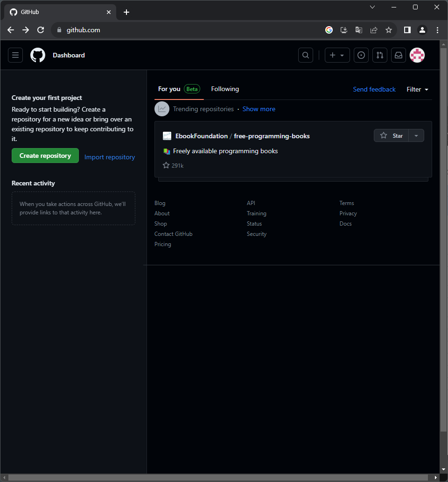Click the share page icon
Screen dimensions: 448x482
coord(374,30)
